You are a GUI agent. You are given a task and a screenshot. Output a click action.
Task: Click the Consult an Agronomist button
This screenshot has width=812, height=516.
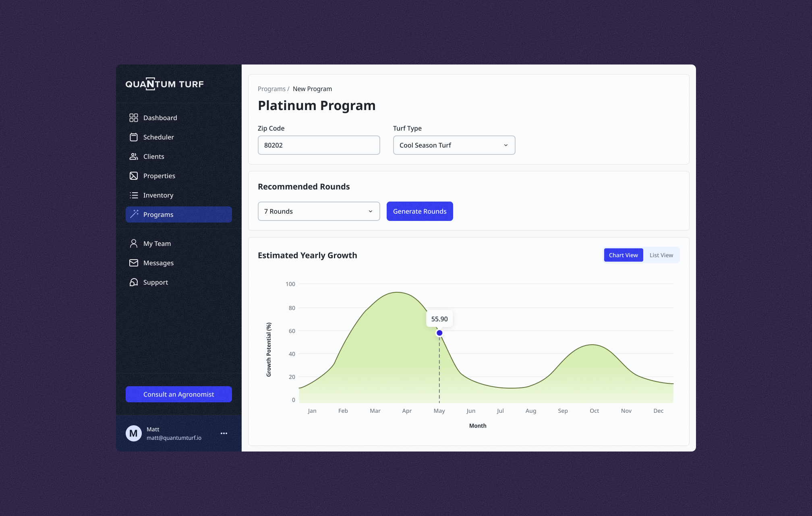pos(179,394)
